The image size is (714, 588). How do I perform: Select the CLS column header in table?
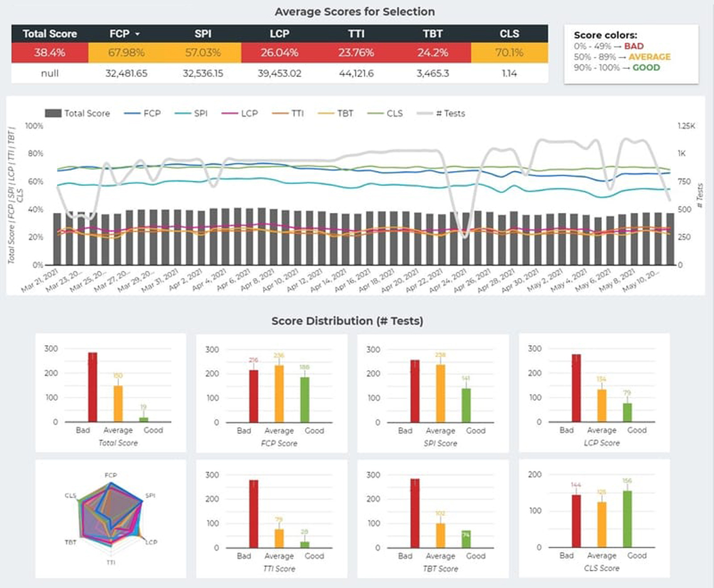pyautogui.click(x=509, y=34)
